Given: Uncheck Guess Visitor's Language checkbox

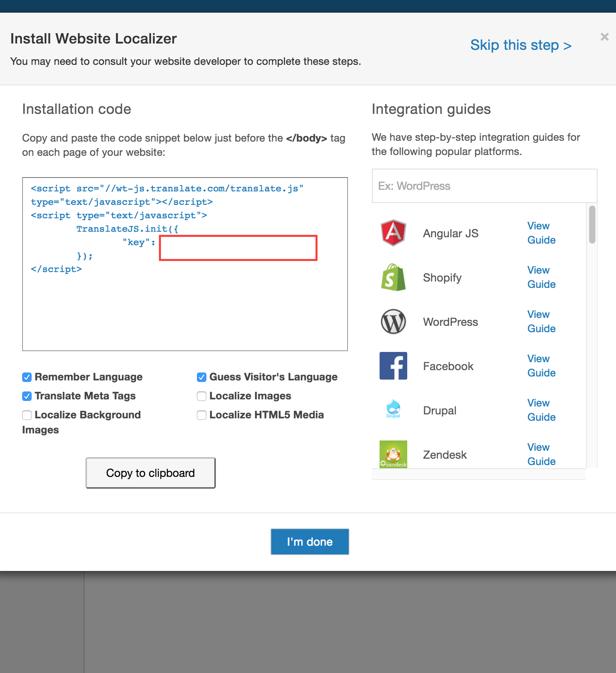Looking at the screenshot, I should (x=202, y=377).
